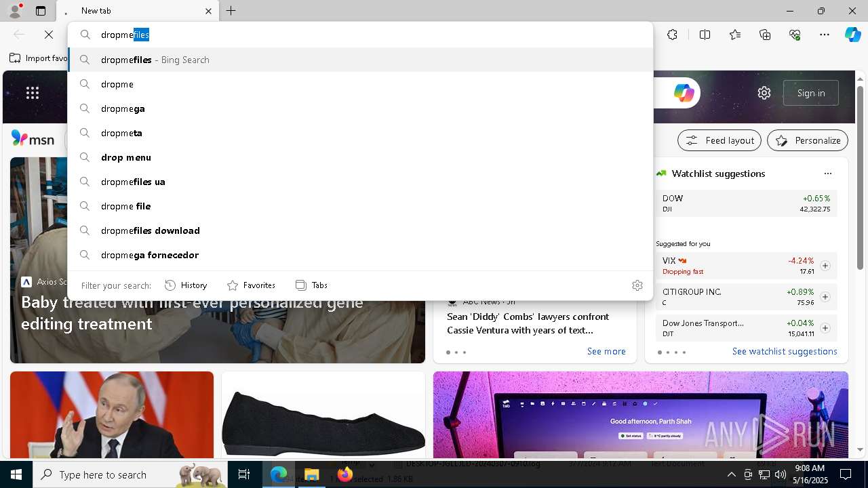The width and height of the screenshot is (868, 488).
Task: Show hidden system tray icons
Action: pyautogui.click(x=731, y=474)
